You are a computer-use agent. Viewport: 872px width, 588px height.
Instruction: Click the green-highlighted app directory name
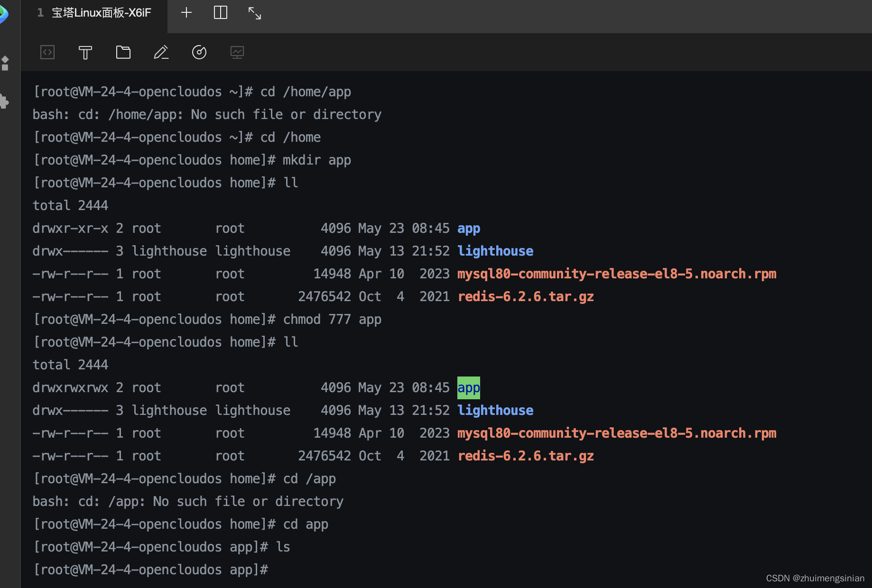point(469,388)
